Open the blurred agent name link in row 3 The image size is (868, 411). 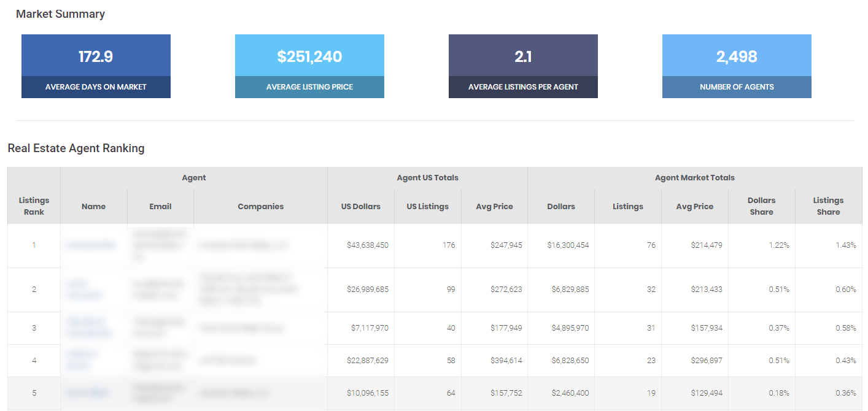point(89,328)
